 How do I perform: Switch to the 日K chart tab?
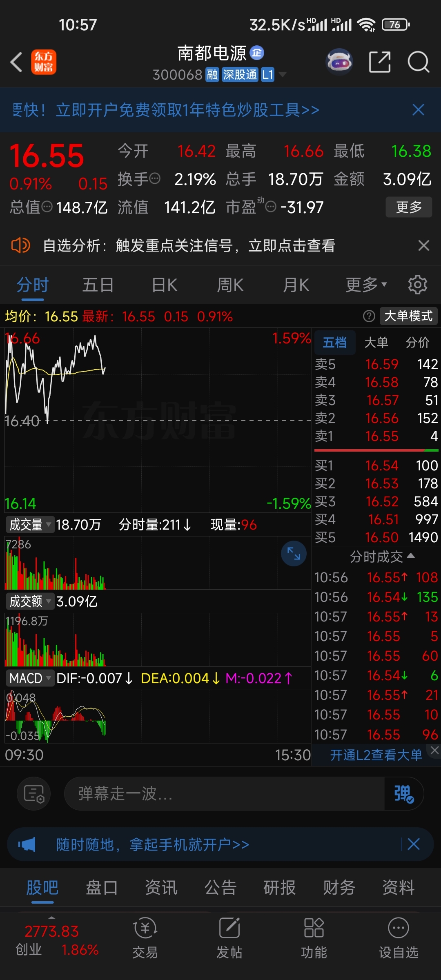click(165, 285)
